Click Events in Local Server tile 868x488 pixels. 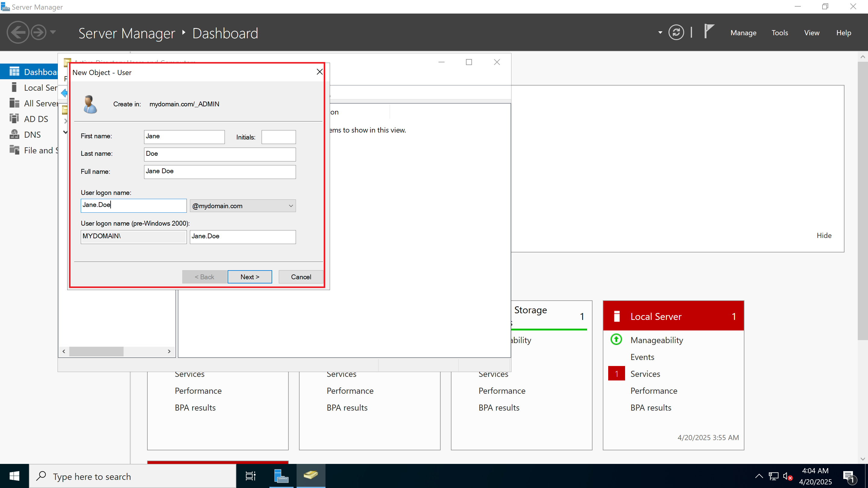click(642, 357)
